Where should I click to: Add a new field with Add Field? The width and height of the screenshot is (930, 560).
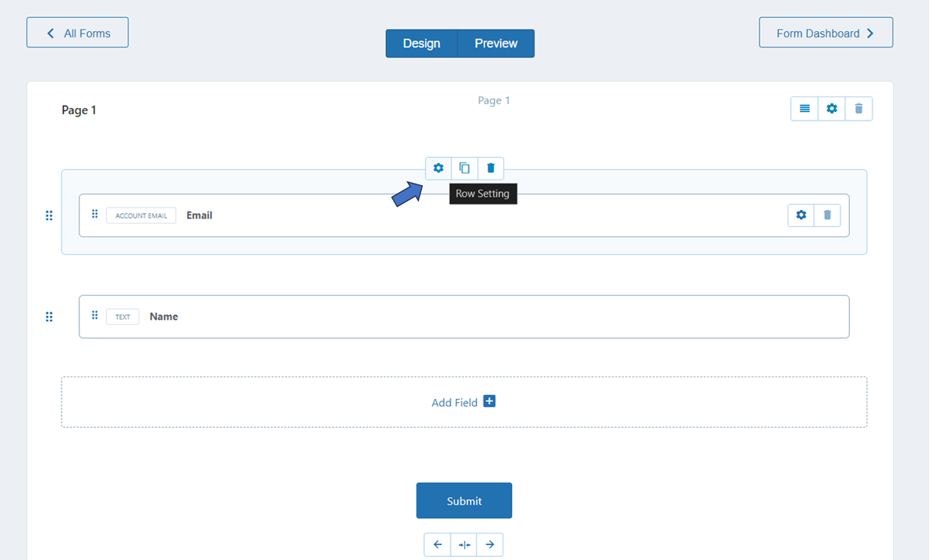pyautogui.click(x=464, y=402)
